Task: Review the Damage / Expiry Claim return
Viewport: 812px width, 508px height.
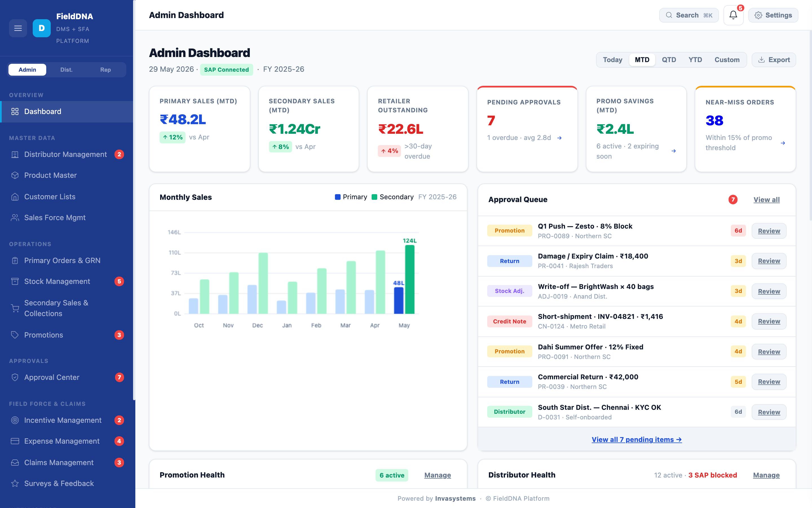Action: click(x=769, y=261)
